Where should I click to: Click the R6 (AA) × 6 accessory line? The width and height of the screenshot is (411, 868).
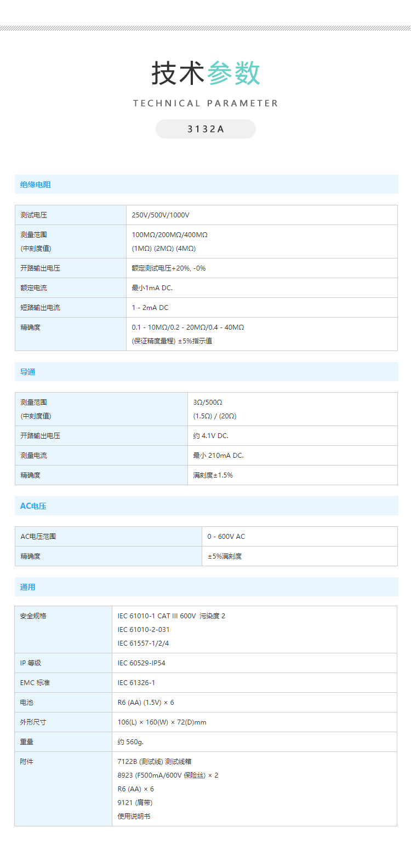pyautogui.click(x=136, y=789)
